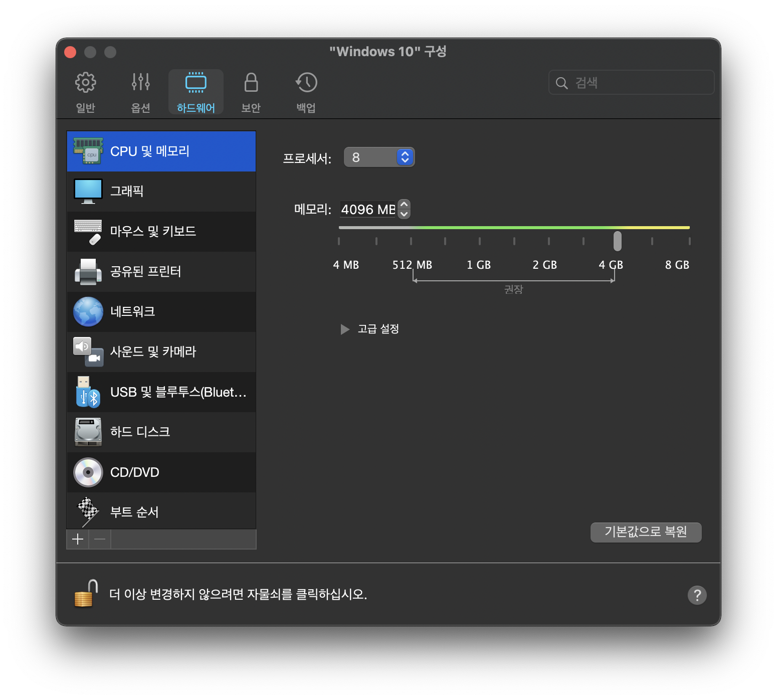Image resolution: width=777 pixels, height=700 pixels.
Task: Select the 보안 tab label
Action: (x=251, y=108)
